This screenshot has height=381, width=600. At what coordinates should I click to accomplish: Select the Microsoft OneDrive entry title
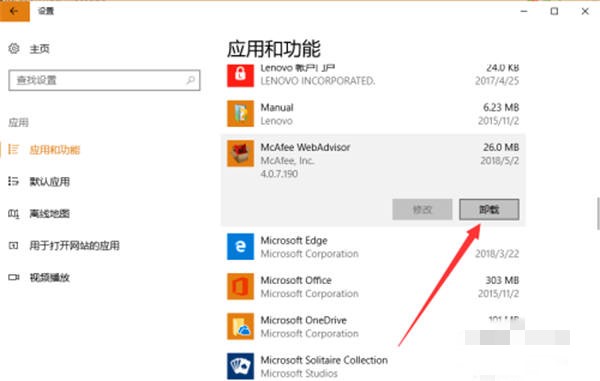303,320
